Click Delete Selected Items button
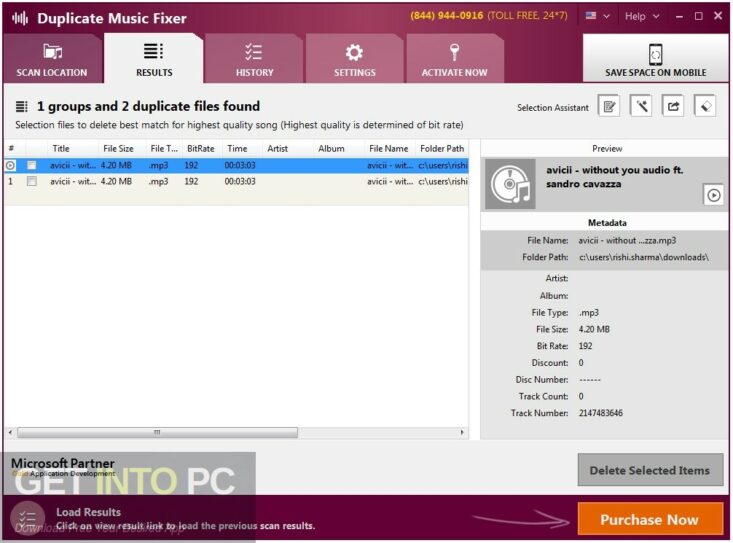 [x=650, y=470]
